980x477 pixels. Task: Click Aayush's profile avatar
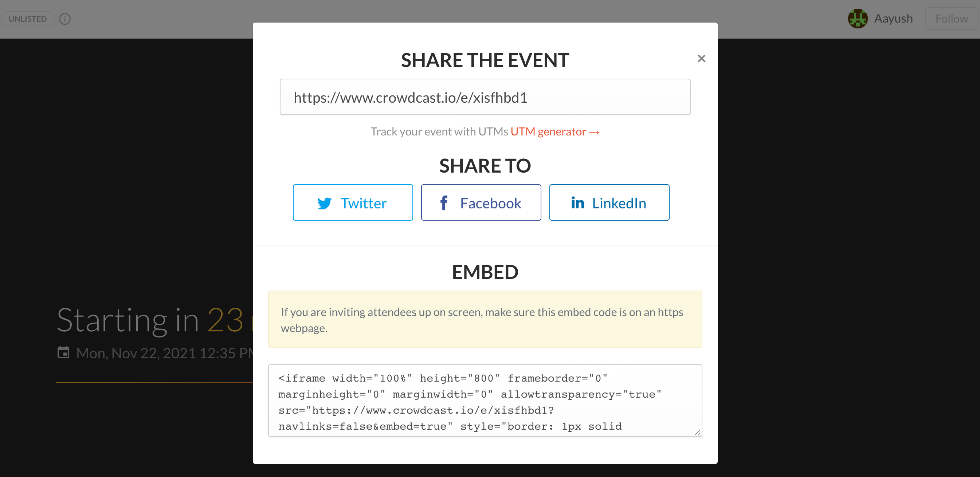click(x=858, y=18)
